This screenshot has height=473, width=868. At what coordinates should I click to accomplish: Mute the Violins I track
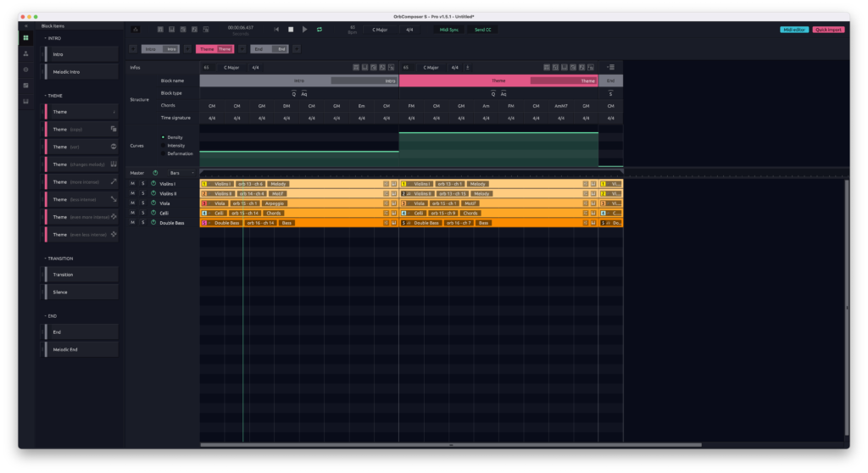(132, 184)
